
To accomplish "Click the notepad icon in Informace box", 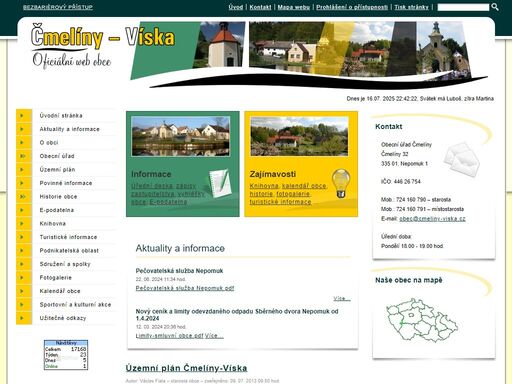I will click(220, 183).
